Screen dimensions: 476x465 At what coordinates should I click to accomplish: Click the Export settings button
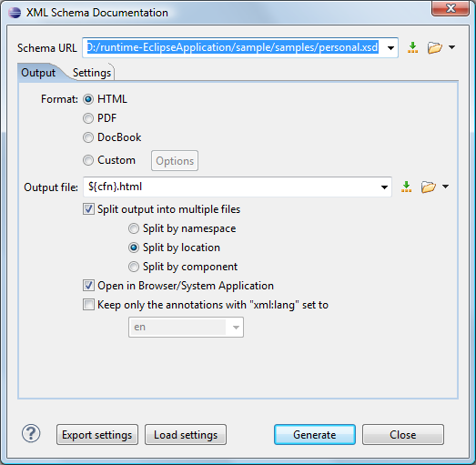click(97, 435)
